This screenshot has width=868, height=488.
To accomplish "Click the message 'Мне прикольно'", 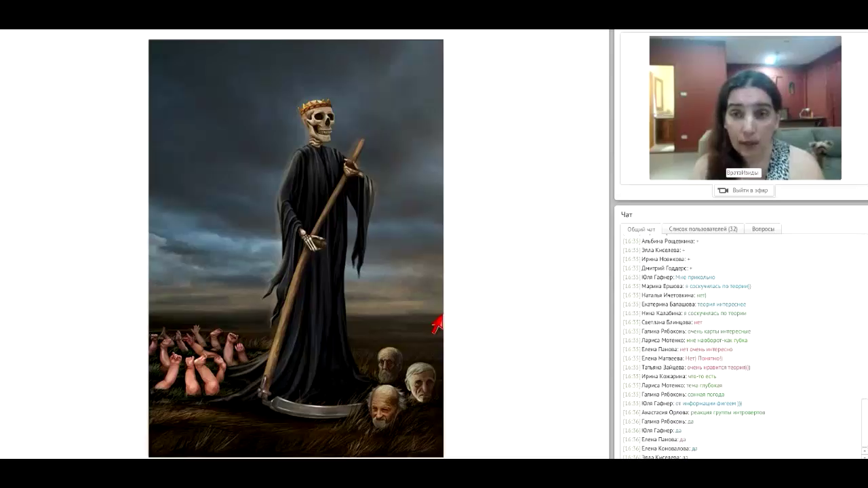I will (695, 277).
